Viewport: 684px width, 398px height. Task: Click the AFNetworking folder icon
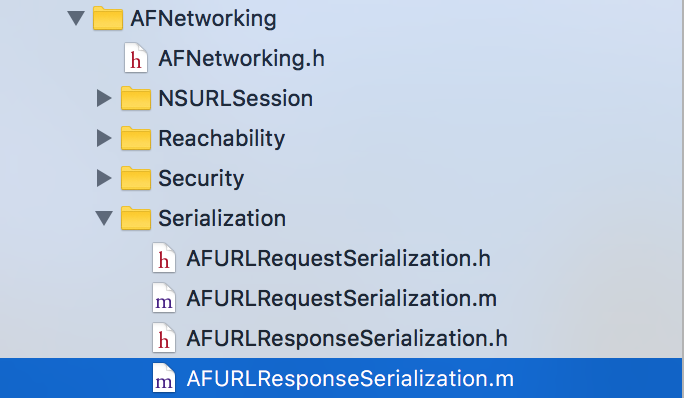tap(108, 18)
